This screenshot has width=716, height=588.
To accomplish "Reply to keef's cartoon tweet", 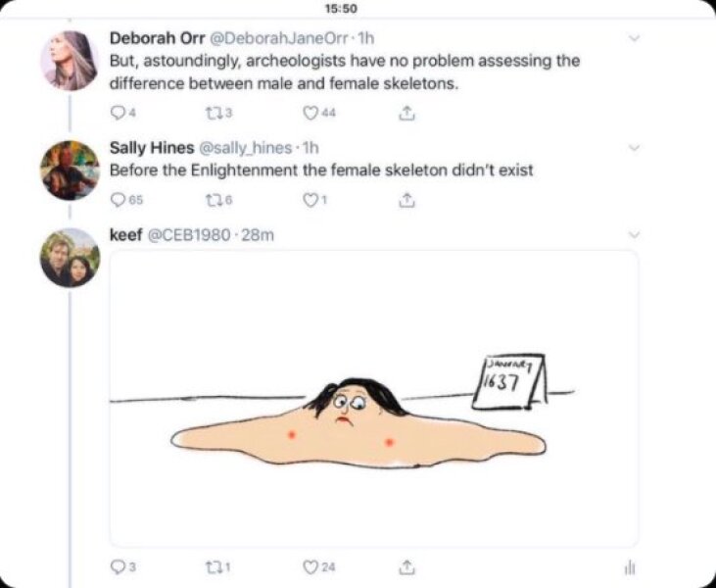I will pos(118,567).
